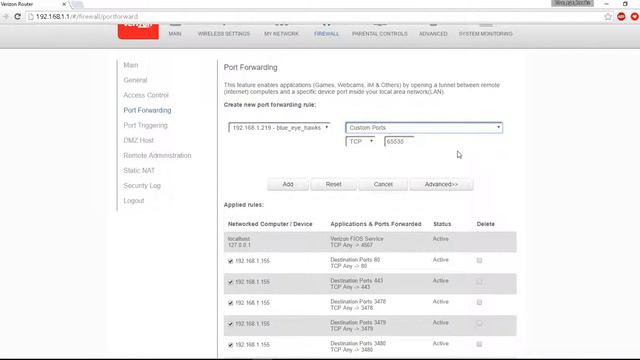This screenshot has width=640, height=360.
Task: Click the Delete column header
Action: [x=485, y=224]
